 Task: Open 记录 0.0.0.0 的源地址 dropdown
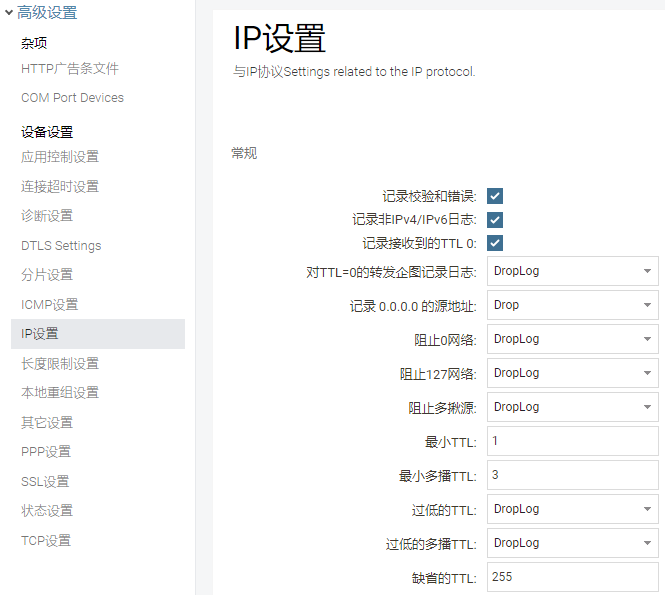tap(573, 305)
